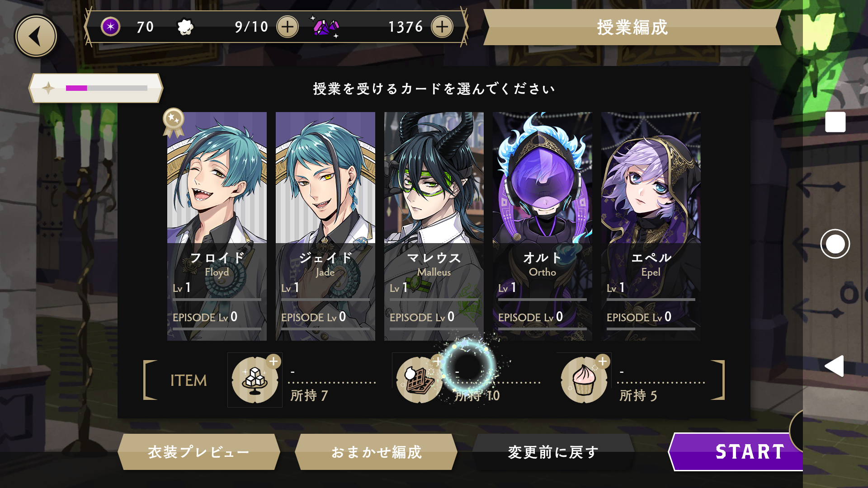Tap the Android home circle button
The width and height of the screenshot is (868, 488).
pos(835,244)
